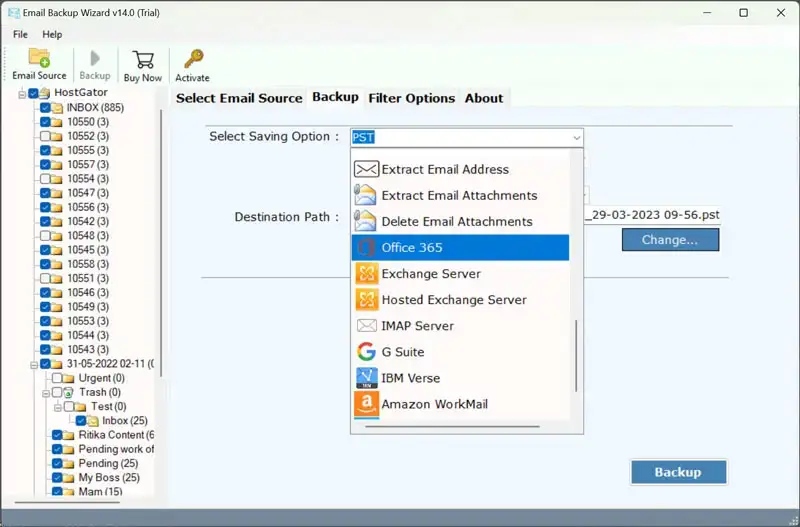Click the Pending (25) folder icon
Screen dimensions: 800x527
click(69, 464)
